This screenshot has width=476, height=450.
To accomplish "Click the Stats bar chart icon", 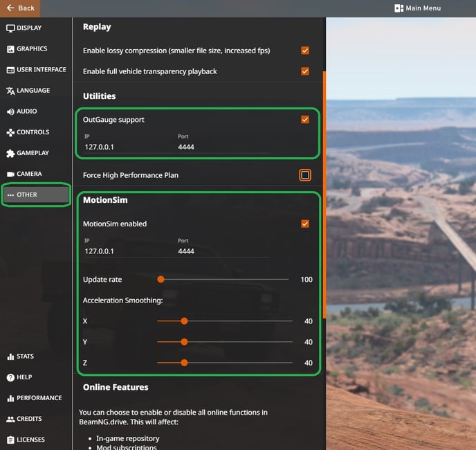I will click(10, 357).
